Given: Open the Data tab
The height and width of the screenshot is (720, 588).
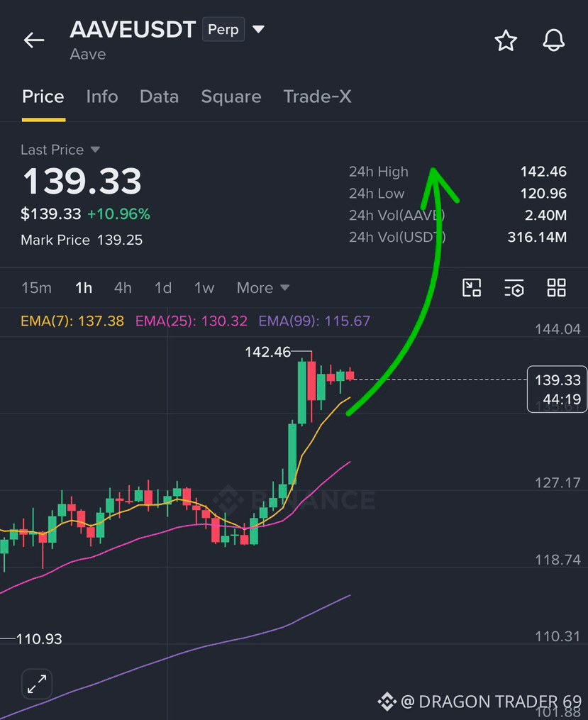Looking at the screenshot, I should [x=159, y=97].
